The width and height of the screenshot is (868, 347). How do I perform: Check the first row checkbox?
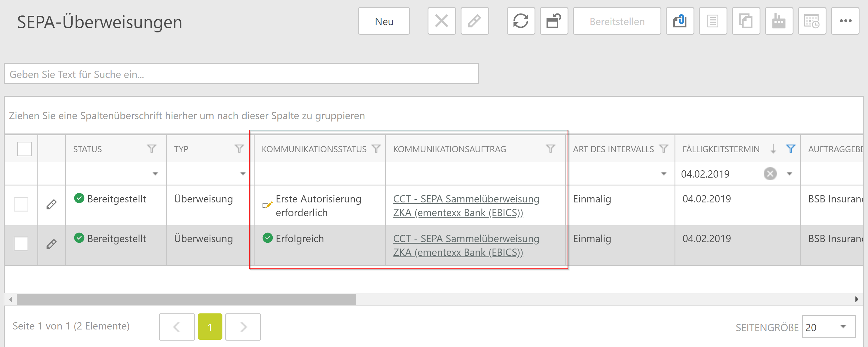[21, 204]
